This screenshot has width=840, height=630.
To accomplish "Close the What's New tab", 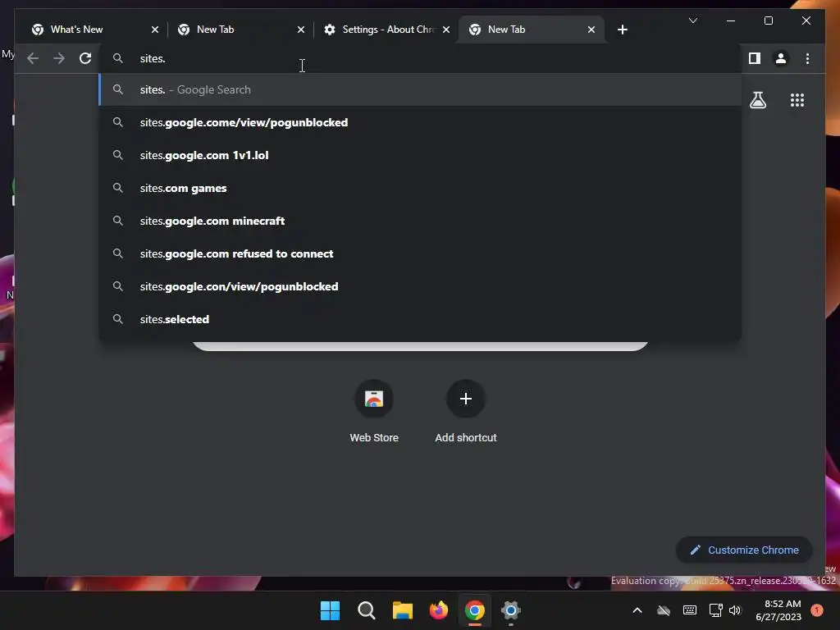I will 155,30.
